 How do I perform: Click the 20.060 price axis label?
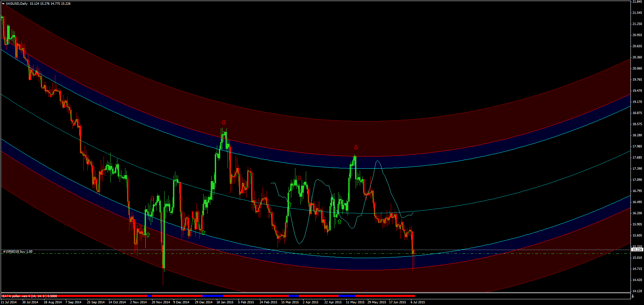coord(637,68)
